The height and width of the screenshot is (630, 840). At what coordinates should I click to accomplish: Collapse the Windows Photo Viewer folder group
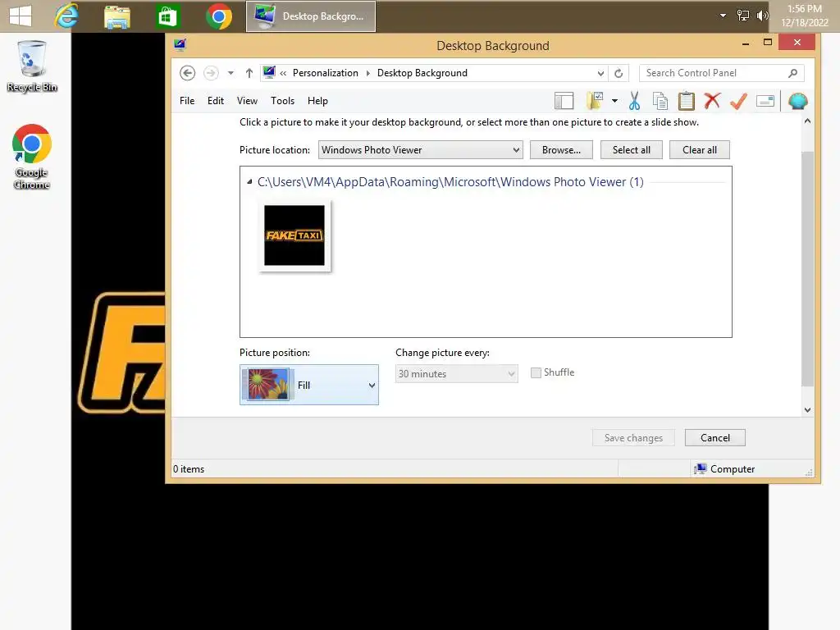249,182
